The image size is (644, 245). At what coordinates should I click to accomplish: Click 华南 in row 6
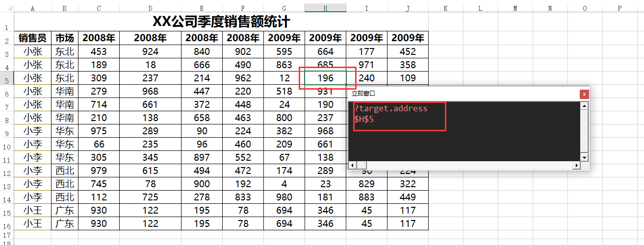tap(65, 91)
